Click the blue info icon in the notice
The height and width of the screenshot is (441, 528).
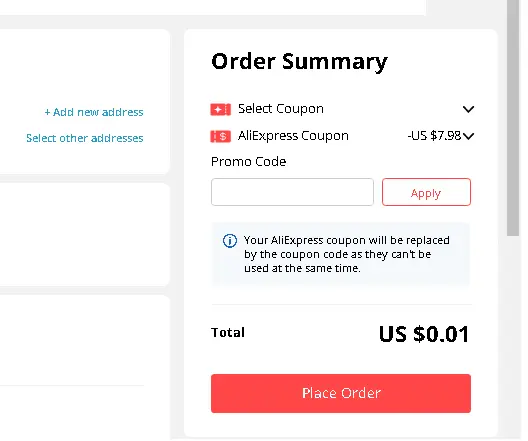(230, 241)
